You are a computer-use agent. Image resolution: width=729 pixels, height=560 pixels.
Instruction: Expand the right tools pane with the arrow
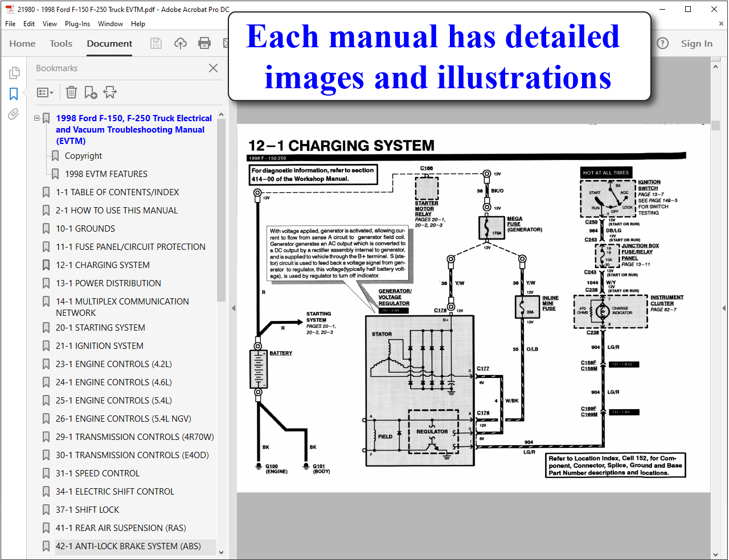pyautogui.click(x=724, y=308)
